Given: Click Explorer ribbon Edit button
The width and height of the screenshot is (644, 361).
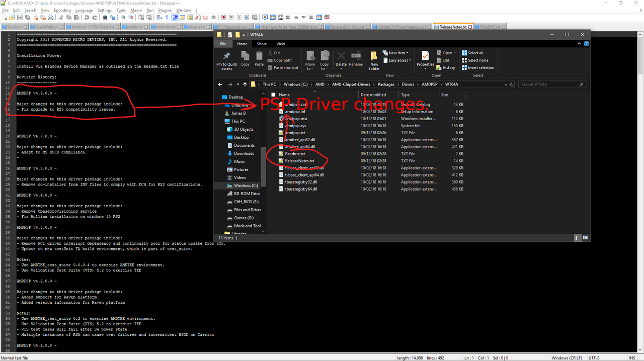Looking at the screenshot, I should pos(443,60).
